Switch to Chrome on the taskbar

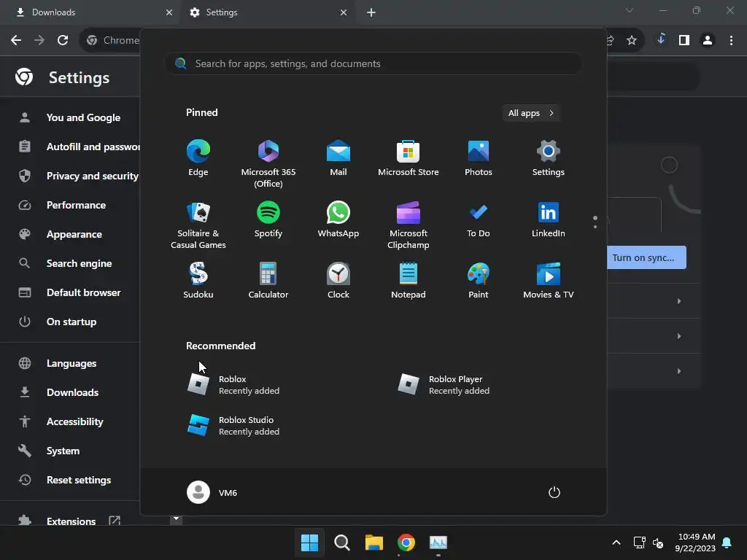click(x=406, y=542)
